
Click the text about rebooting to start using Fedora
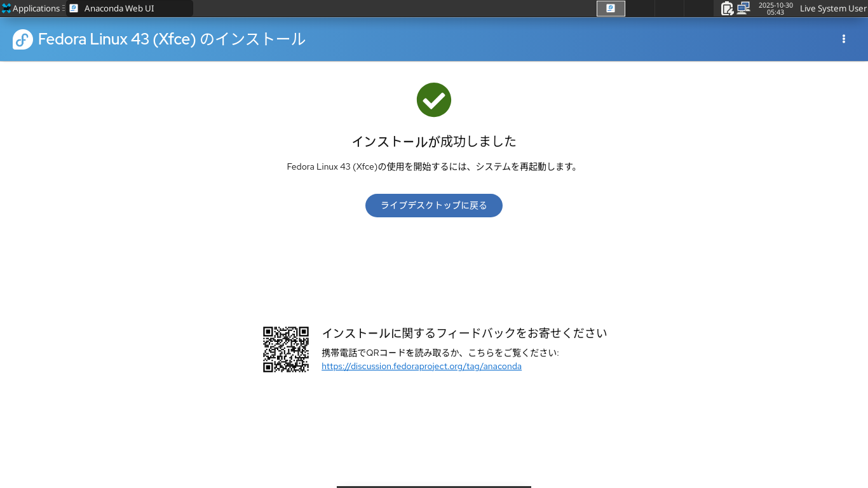[434, 167]
